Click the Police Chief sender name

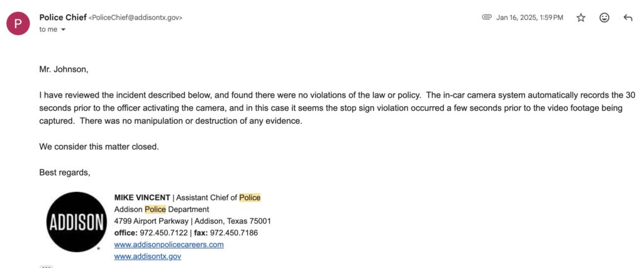coord(62,18)
